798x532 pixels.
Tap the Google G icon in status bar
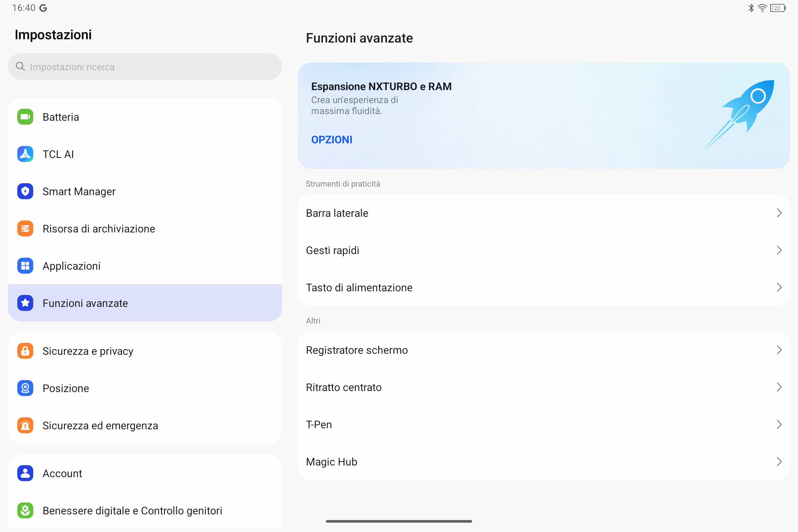[x=43, y=8]
